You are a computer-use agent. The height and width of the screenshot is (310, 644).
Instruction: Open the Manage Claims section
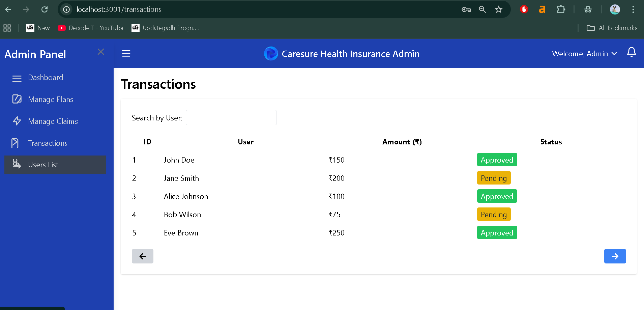pos(53,121)
